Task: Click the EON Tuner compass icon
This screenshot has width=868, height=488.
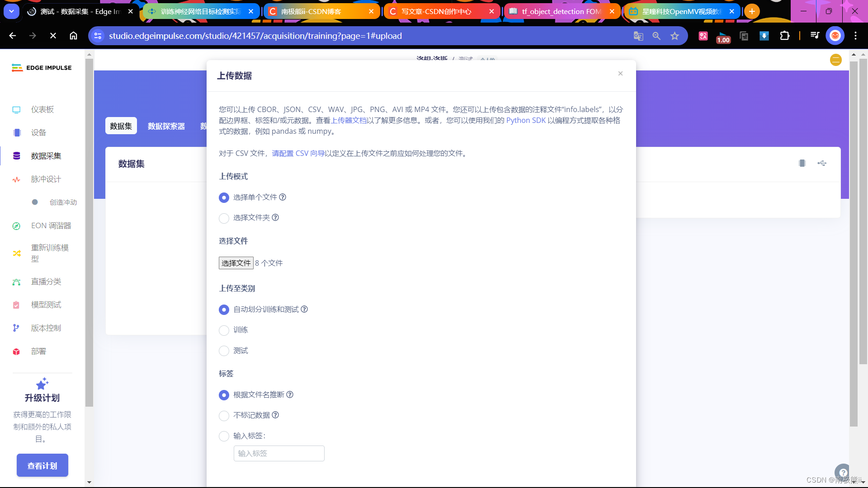Action: click(x=17, y=226)
